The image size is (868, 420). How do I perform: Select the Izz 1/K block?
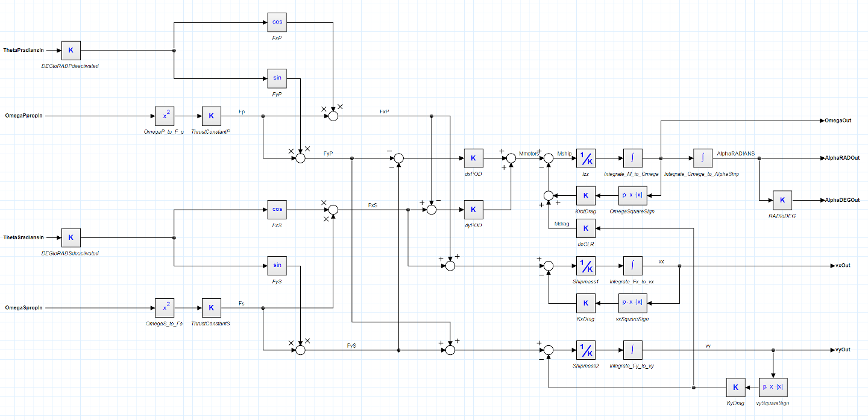click(x=585, y=158)
